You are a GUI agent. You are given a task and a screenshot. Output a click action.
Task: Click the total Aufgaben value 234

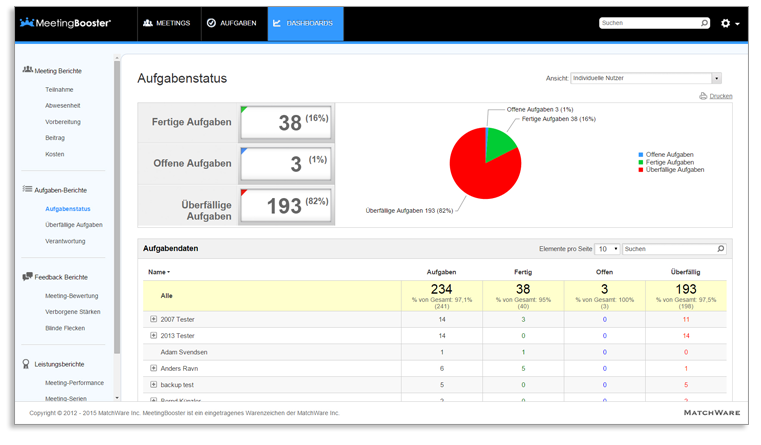(x=442, y=289)
